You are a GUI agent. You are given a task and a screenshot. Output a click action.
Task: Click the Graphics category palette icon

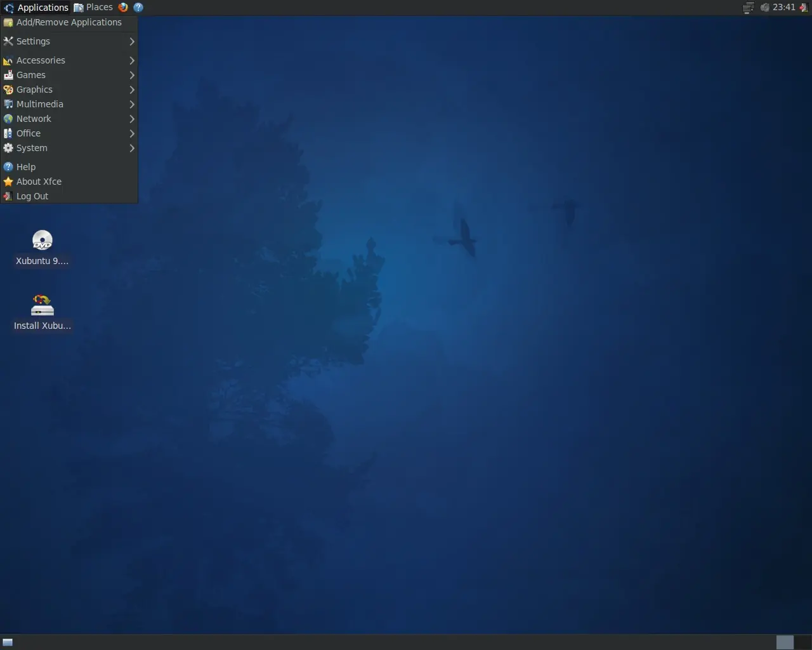pyautogui.click(x=8, y=90)
